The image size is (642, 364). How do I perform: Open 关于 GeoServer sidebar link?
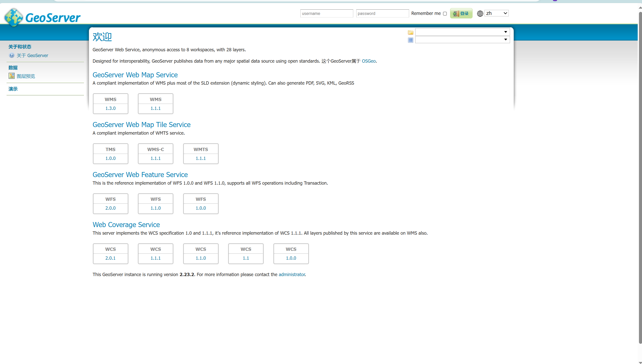[x=32, y=55]
